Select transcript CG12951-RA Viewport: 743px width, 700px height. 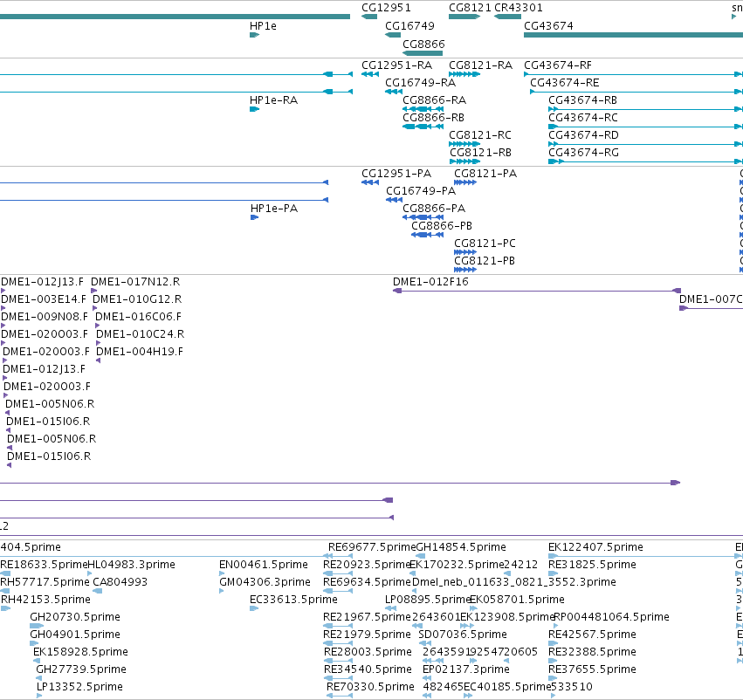[x=396, y=65]
